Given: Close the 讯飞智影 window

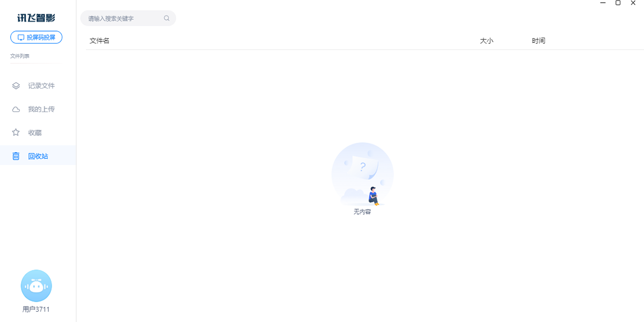Looking at the screenshot, I should coord(633,3).
